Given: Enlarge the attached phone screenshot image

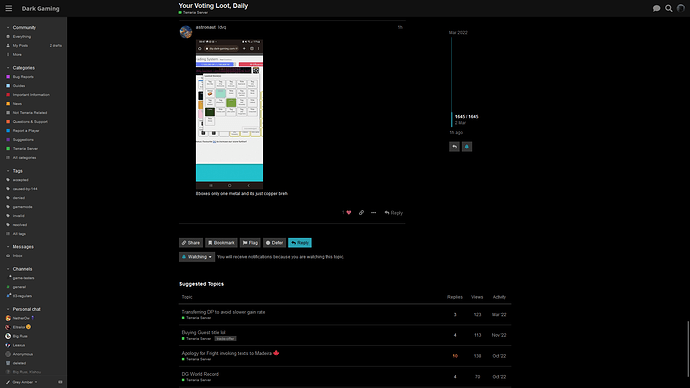Looking at the screenshot, I should pyautogui.click(x=229, y=114).
